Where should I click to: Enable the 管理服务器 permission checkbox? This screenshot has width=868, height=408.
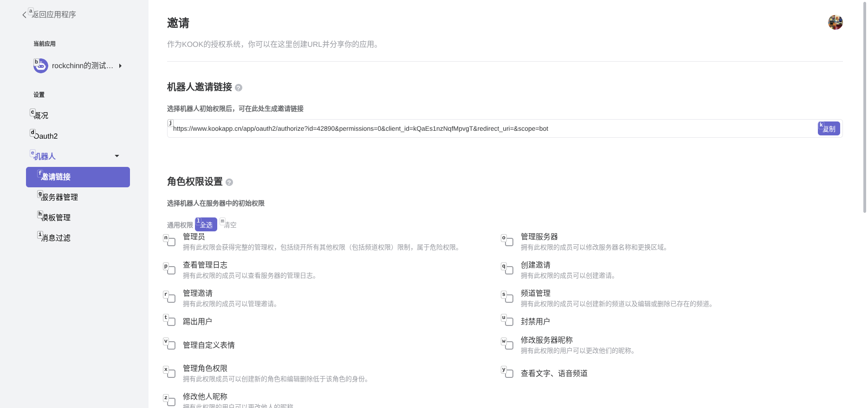point(509,242)
